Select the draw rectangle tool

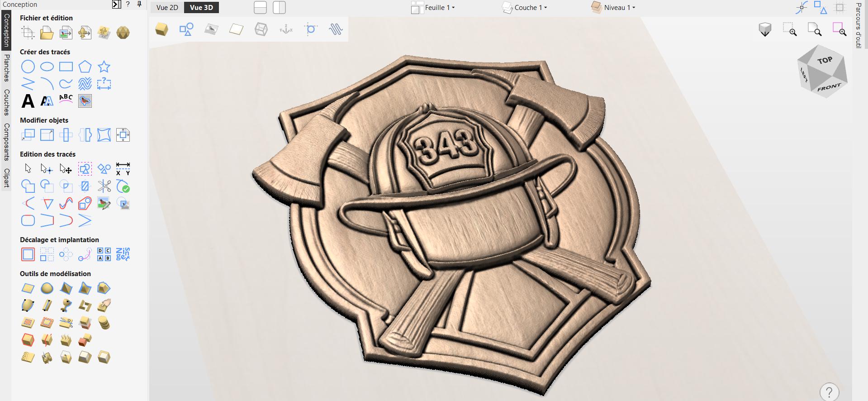click(66, 67)
